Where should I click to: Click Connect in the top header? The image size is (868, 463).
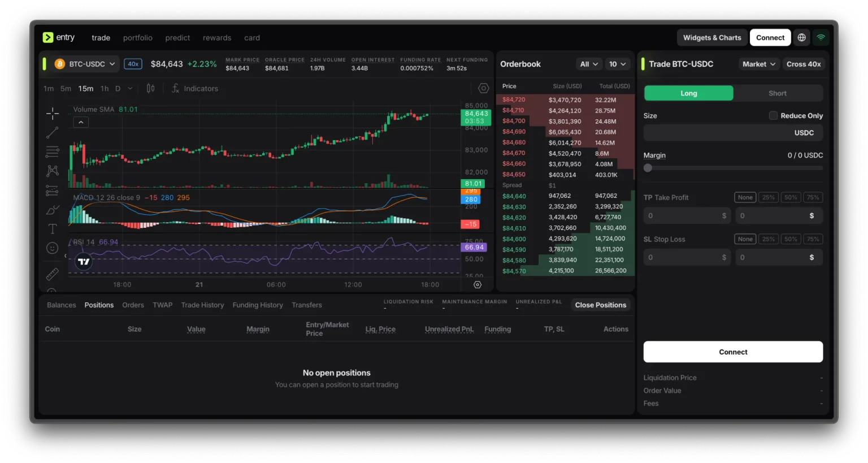tap(770, 37)
